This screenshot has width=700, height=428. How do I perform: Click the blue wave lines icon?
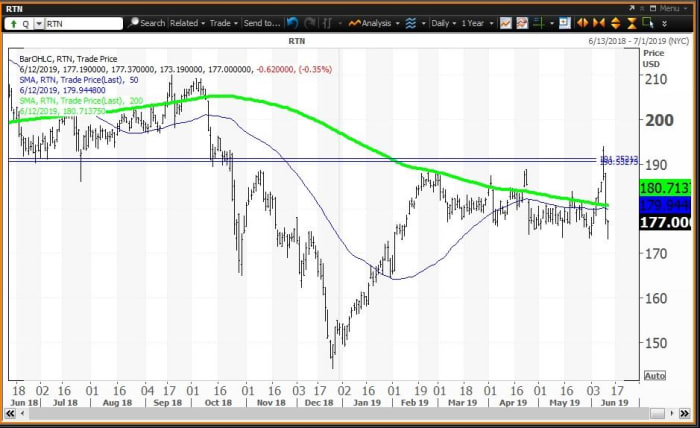(x=411, y=23)
